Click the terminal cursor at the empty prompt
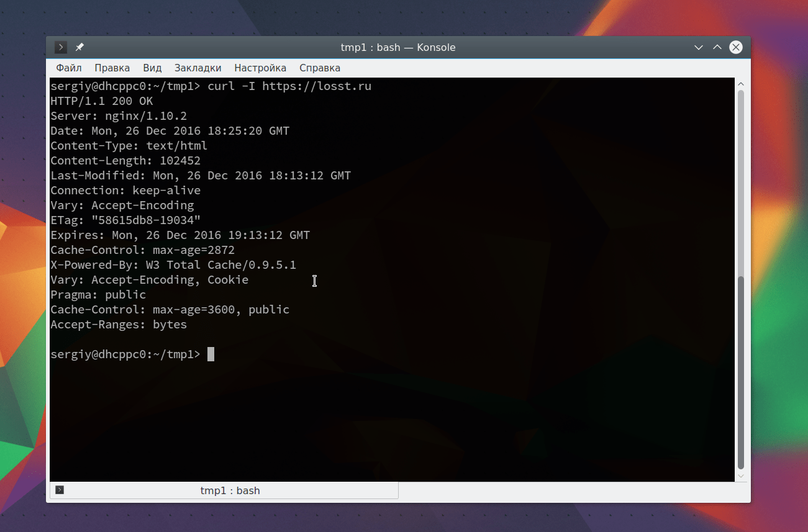The height and width of the screenshot is (532, 808). click(x=211, y=354)
